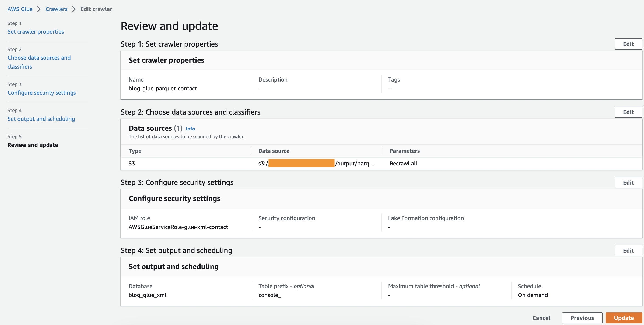Click Info link beside Data sources
Image resolution: width=644 pixels, height=325 pixels.
[x=190, y=129]
